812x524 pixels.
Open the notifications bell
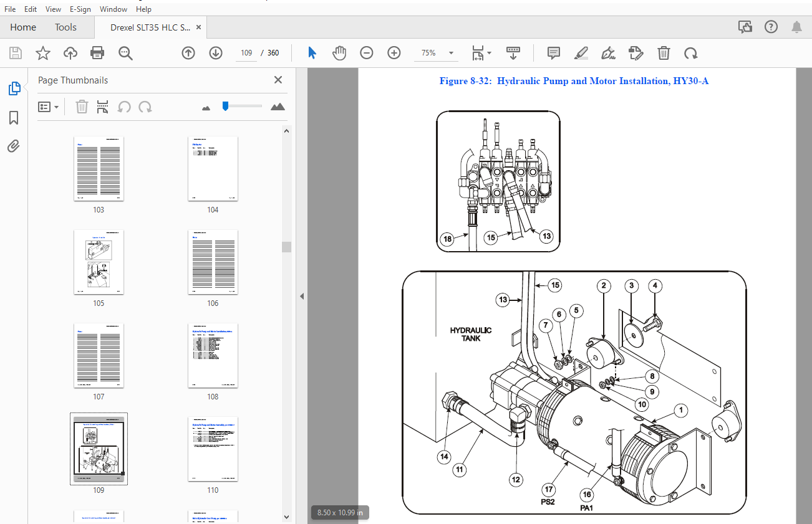point(796,27)
